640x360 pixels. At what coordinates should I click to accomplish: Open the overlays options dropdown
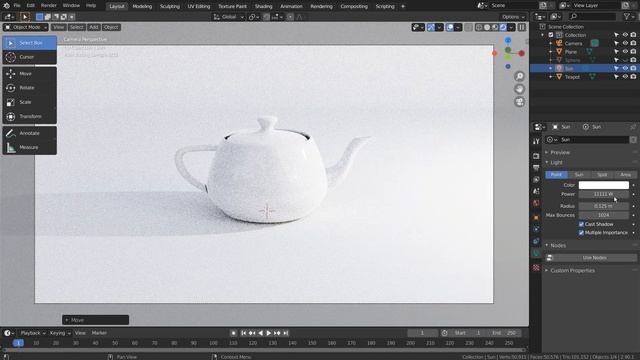tap(458, 27)
